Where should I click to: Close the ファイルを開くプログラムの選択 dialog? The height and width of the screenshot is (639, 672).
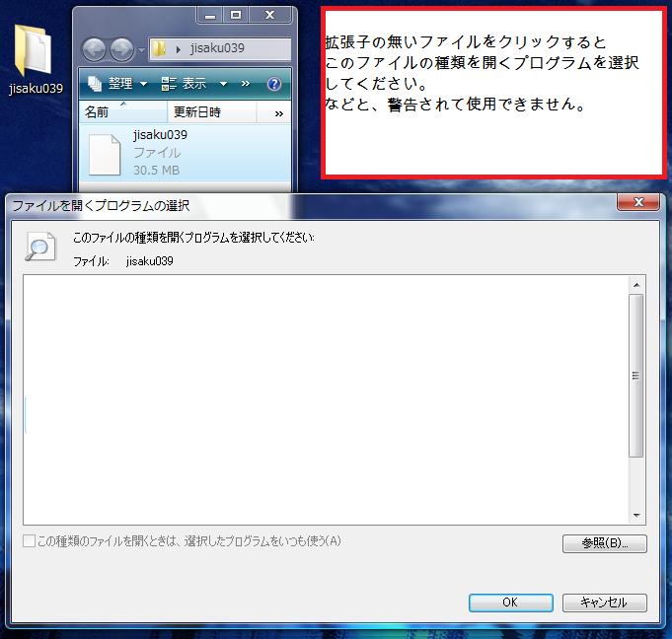click(638, 202)
